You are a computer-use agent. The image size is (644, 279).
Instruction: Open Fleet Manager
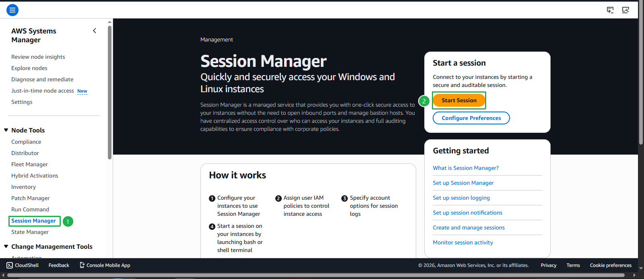tap(29, 164)
